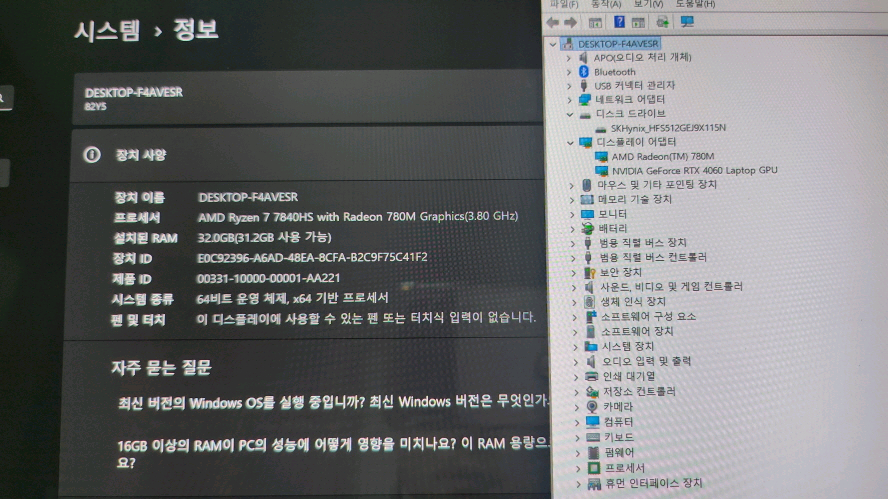Select the 펌웨어 row
Viewport: 888px width, 499px height.
[x=620, y=453]
